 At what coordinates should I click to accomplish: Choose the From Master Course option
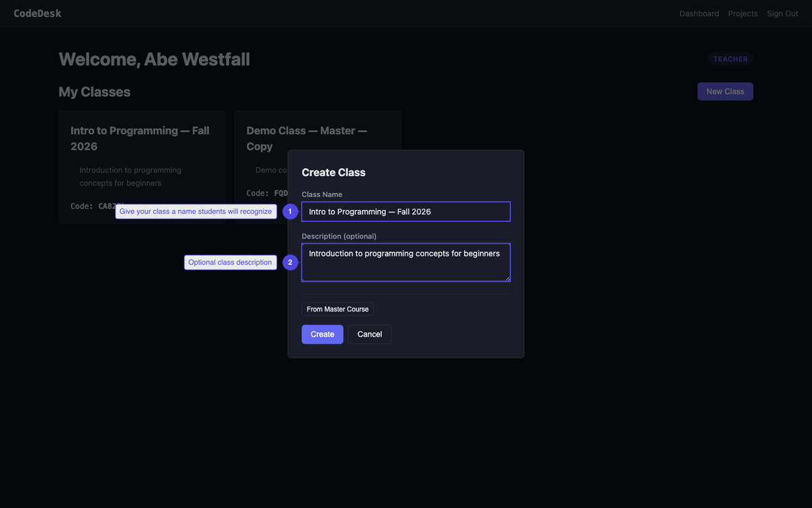(338, 310)
